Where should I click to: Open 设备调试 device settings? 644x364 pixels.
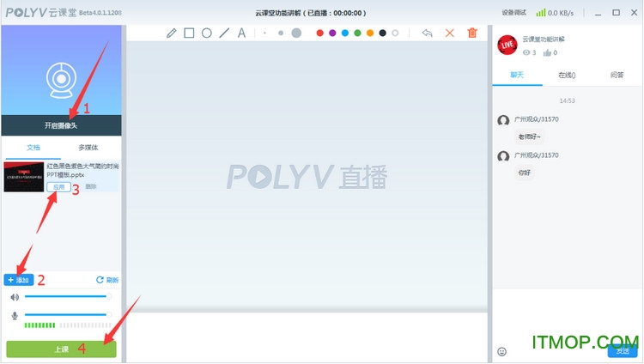point(513,13)
